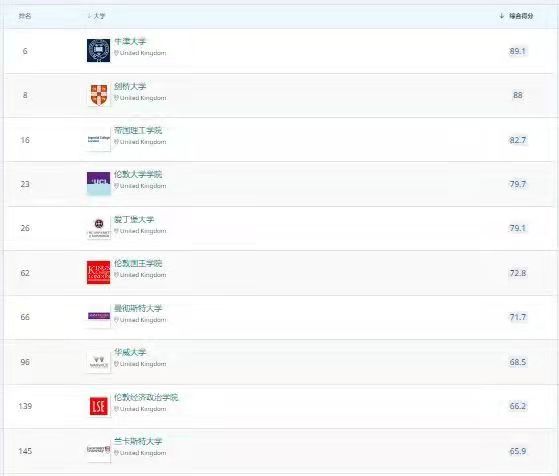Click rank number 16
The image size is (559, 476).
pos(25,140)
